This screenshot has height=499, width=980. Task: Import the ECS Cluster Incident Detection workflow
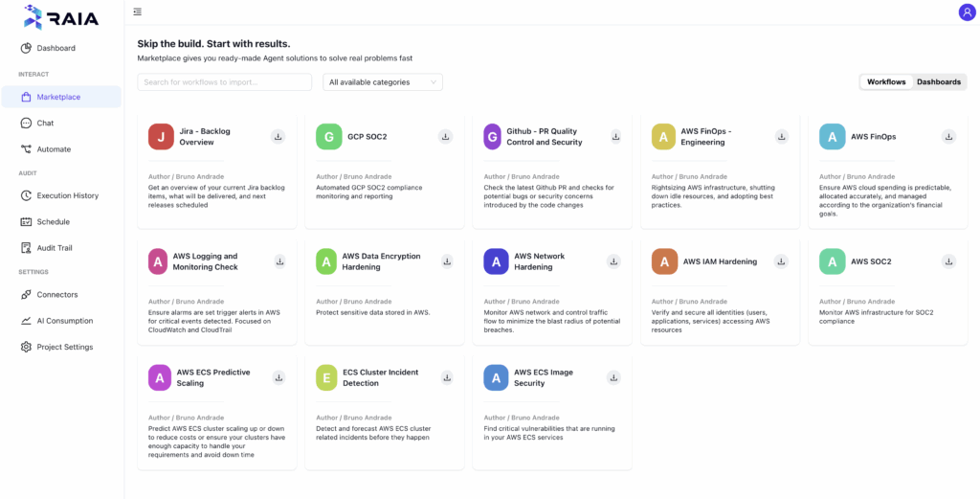(448, 377)
